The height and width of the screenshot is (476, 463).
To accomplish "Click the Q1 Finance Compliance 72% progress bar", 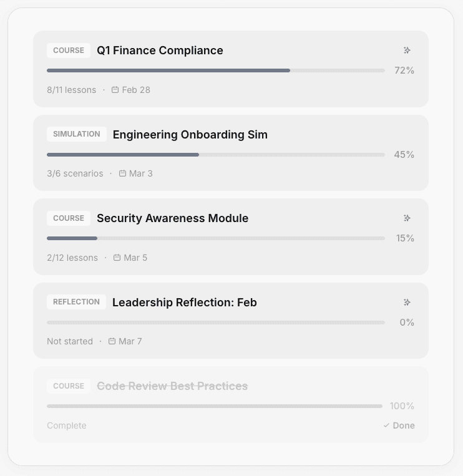I will (215, 70).
